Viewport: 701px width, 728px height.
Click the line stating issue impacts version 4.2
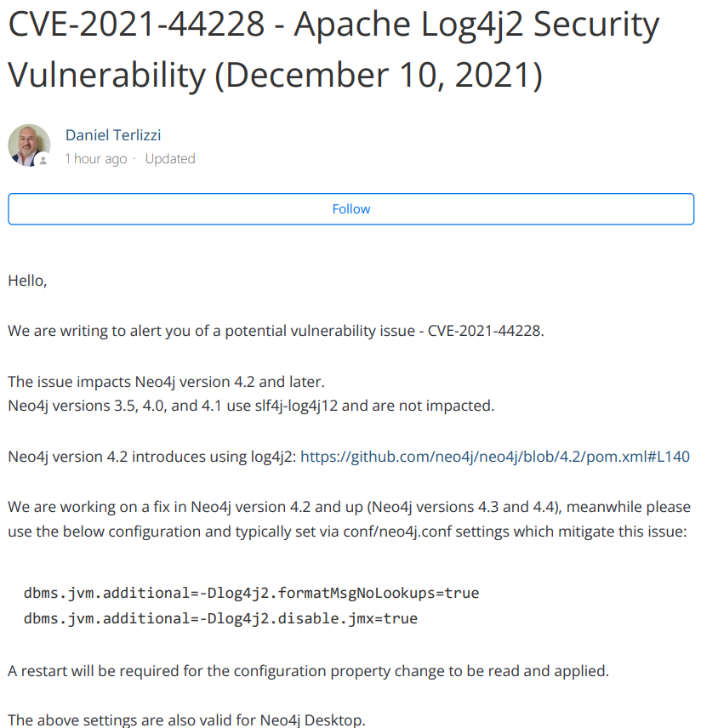166,382
